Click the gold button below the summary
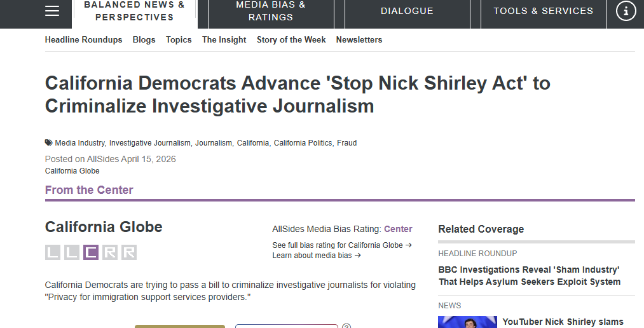 (x=180, y=326)
